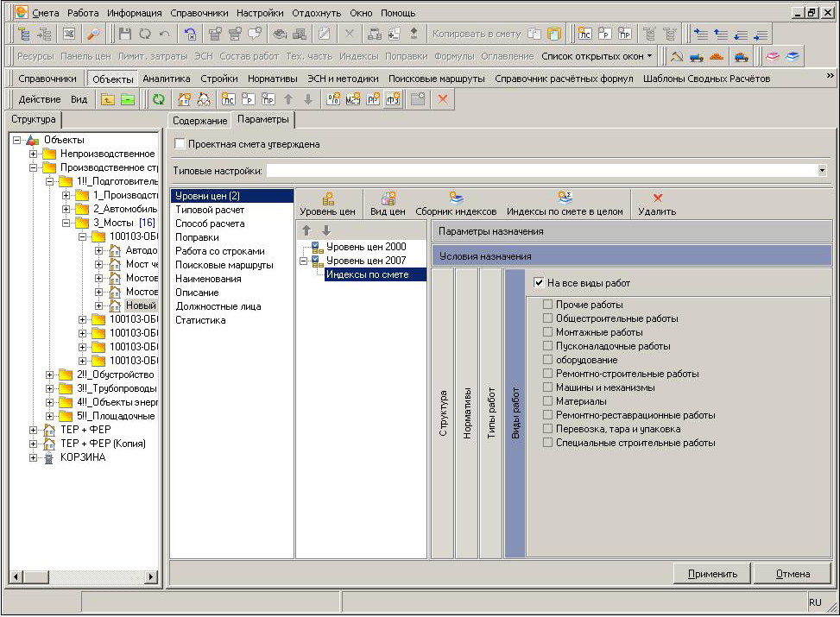Switch to the Содержание tab

(x=199, y=121)
